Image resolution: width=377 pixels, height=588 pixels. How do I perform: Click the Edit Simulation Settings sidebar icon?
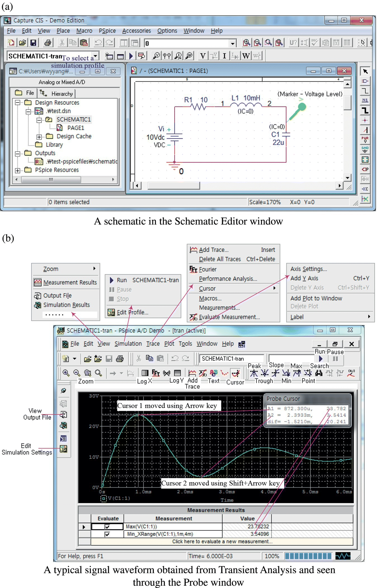tap(63, 449)
